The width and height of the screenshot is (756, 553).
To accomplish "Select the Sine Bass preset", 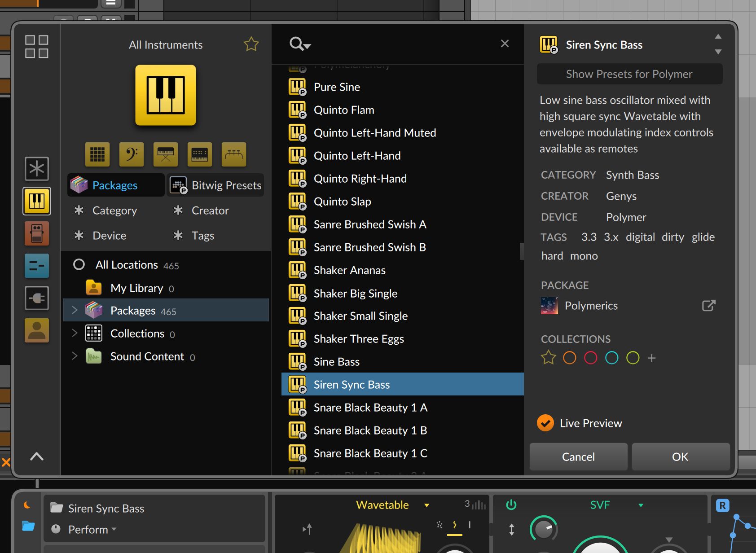I will point(336,361).
